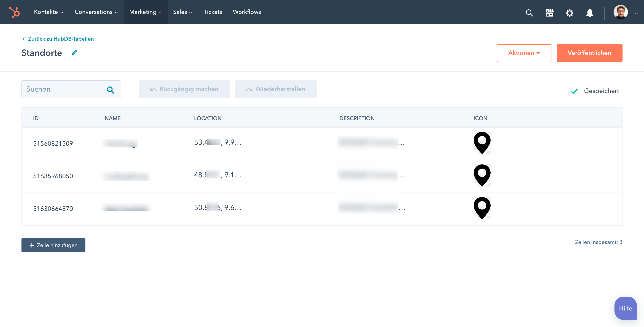Open the Conversations dropdown menu
This screenshot has width=644, height=327.
[x=96, y=12]
